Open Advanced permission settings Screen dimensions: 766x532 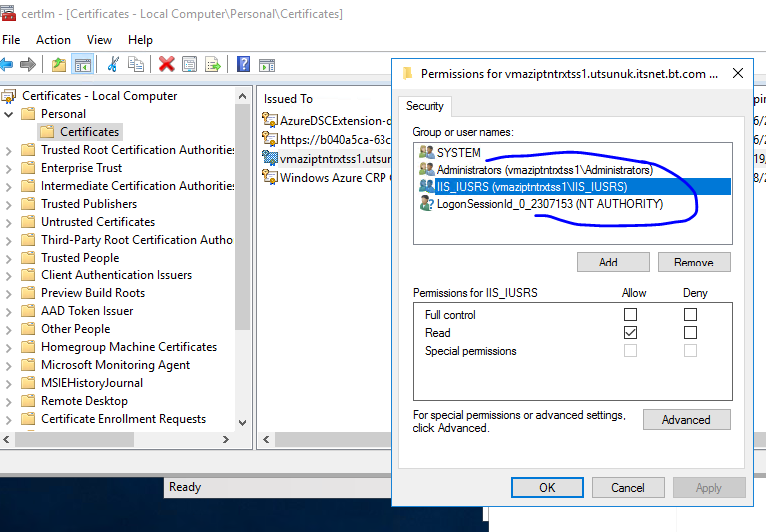coord(686,420)
